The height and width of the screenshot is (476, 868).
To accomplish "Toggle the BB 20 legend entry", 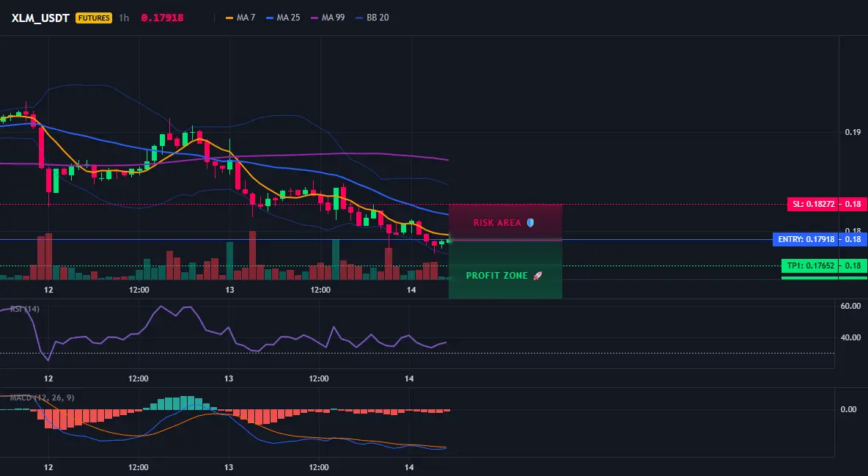I will [x=372, y=18].
